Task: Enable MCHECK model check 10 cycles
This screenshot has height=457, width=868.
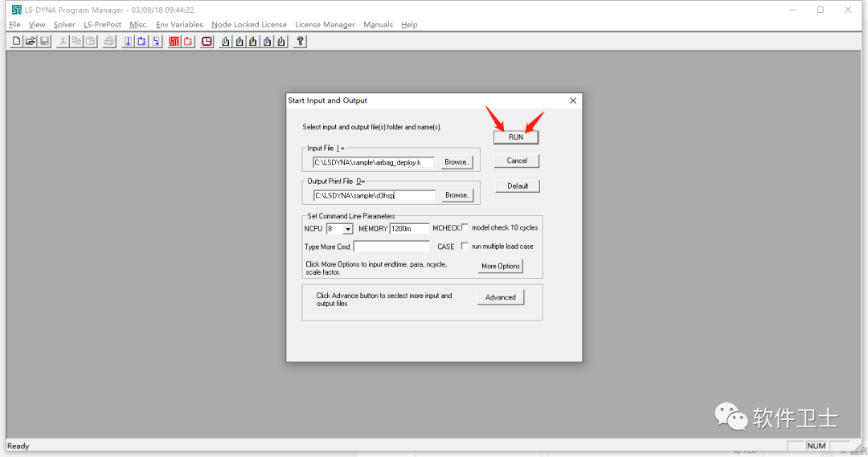Action: coord(465,227)
